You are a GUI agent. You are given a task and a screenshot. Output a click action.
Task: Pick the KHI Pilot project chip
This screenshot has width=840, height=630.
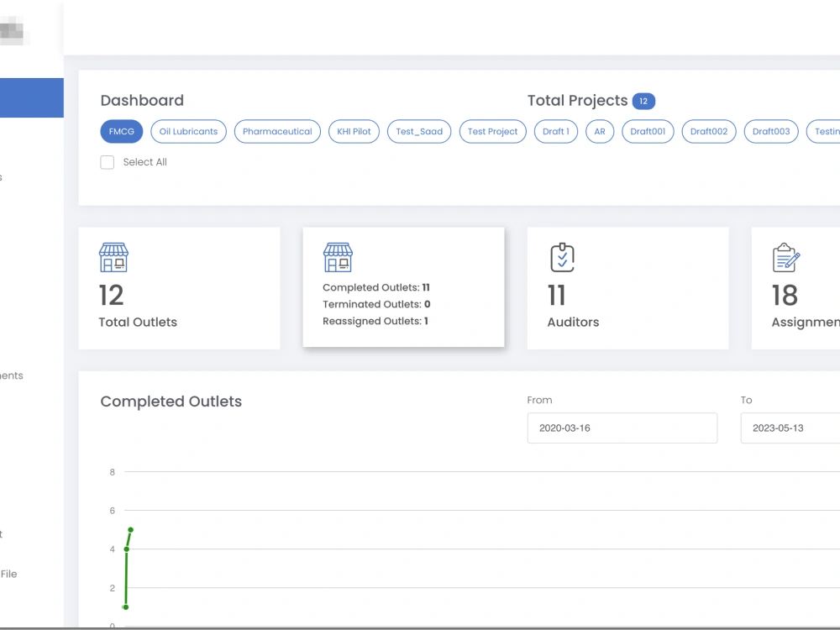(x=354, y=131)
